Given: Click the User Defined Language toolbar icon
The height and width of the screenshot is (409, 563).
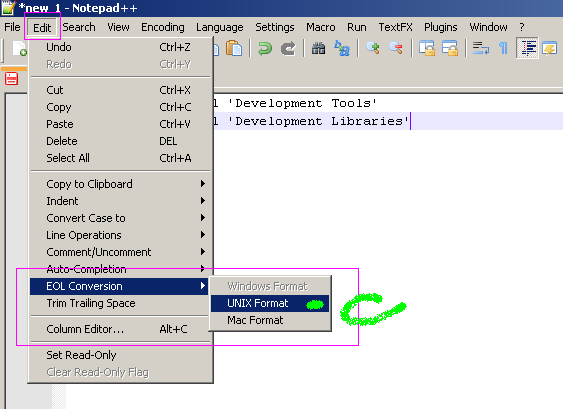Looking at the screenshot, I should (550, 48).
